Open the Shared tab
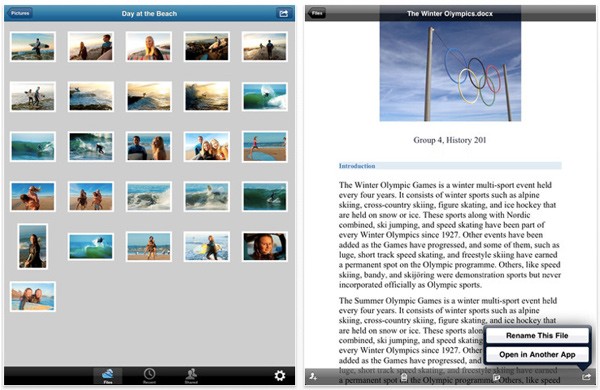 [x=191, y=376]
